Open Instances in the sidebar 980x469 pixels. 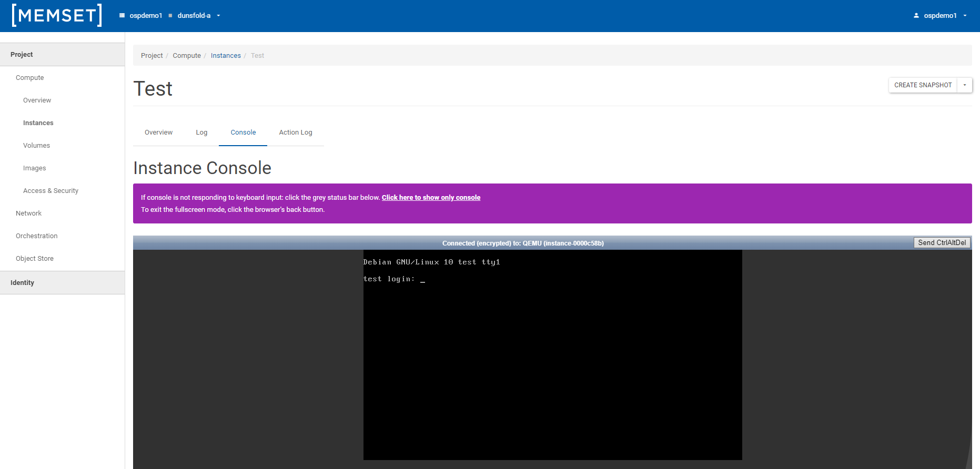pos(62,123)
